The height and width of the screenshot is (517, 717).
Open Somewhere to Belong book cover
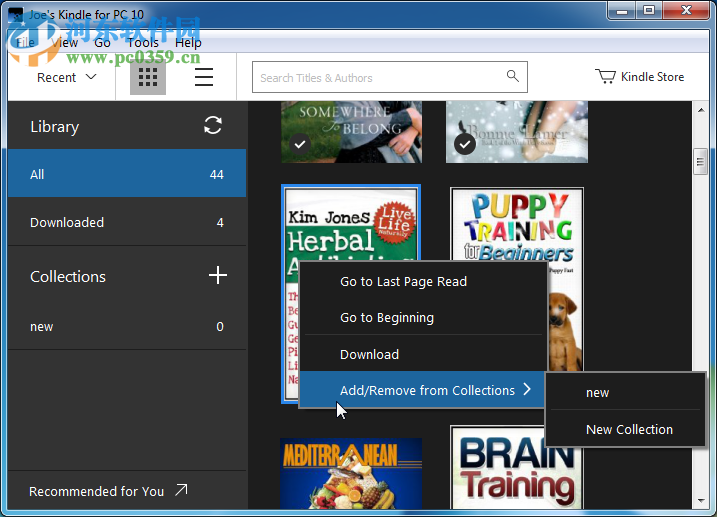(x=351, y=132)
